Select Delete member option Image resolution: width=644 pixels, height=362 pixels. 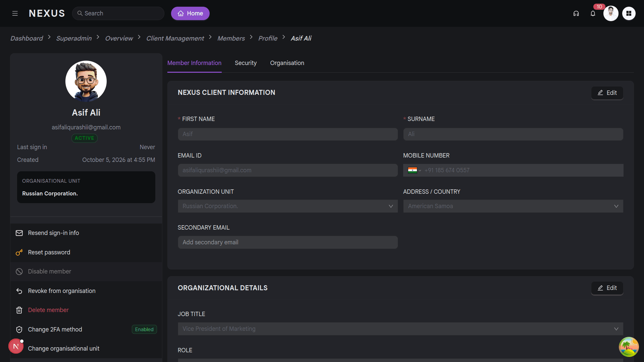86,310
